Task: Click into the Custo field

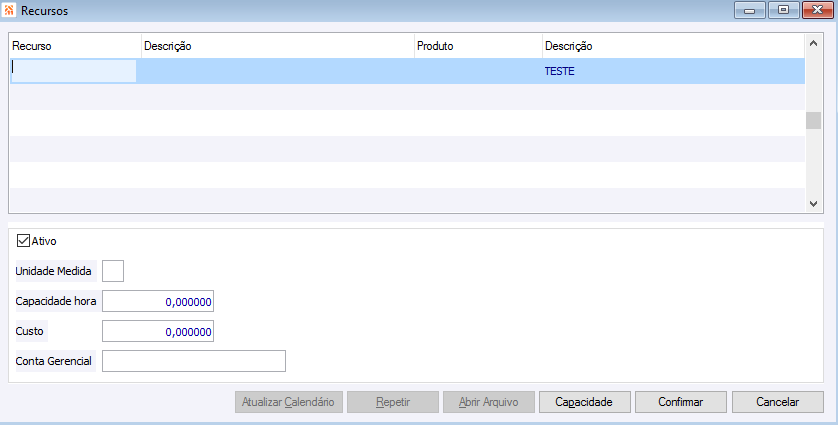Action: click(x=158, y=331)
